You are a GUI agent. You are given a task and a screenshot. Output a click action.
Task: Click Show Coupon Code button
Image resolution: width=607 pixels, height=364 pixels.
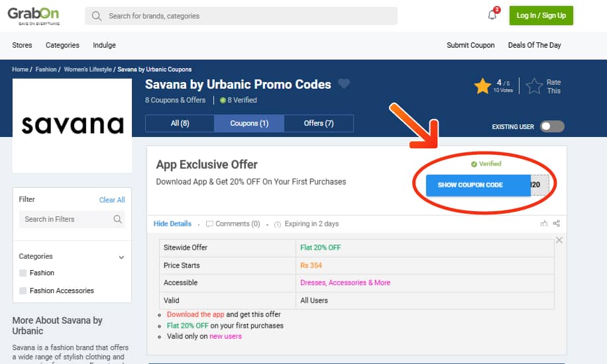478,185
